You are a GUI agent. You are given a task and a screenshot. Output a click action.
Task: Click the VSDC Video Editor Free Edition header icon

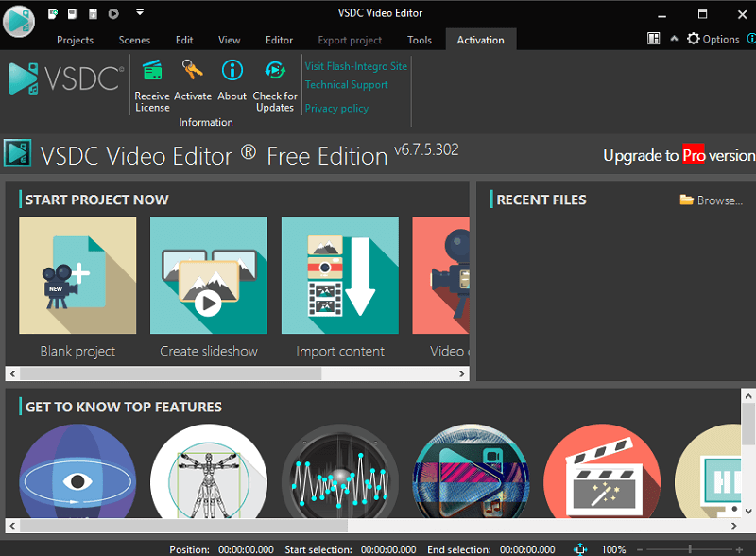click(x=18, y=153)
